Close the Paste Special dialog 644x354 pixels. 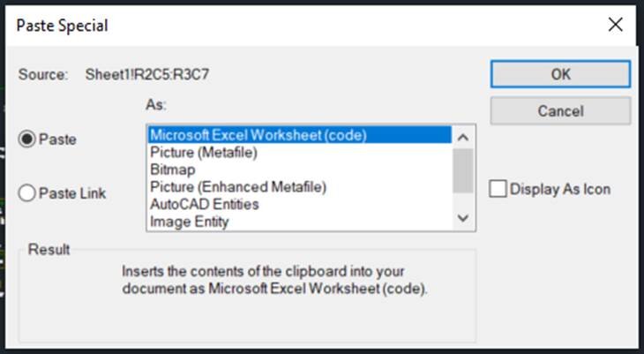point(615,25)
